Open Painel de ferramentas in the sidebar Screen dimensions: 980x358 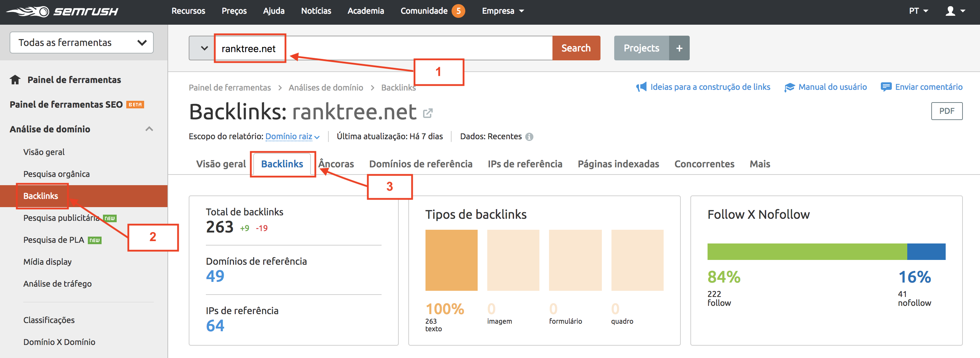pos(74,80)
